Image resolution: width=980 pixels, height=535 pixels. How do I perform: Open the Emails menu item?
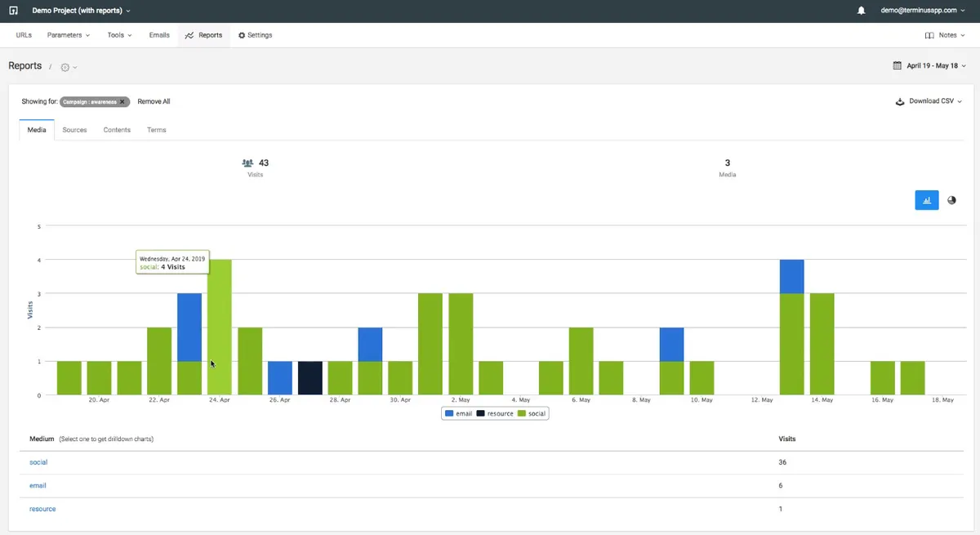158,34
